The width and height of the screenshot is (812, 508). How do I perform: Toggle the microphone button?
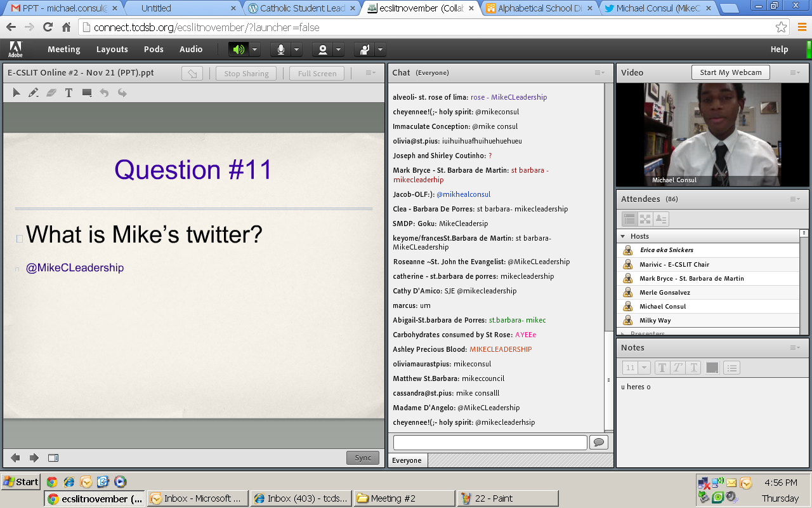[280, 50]
